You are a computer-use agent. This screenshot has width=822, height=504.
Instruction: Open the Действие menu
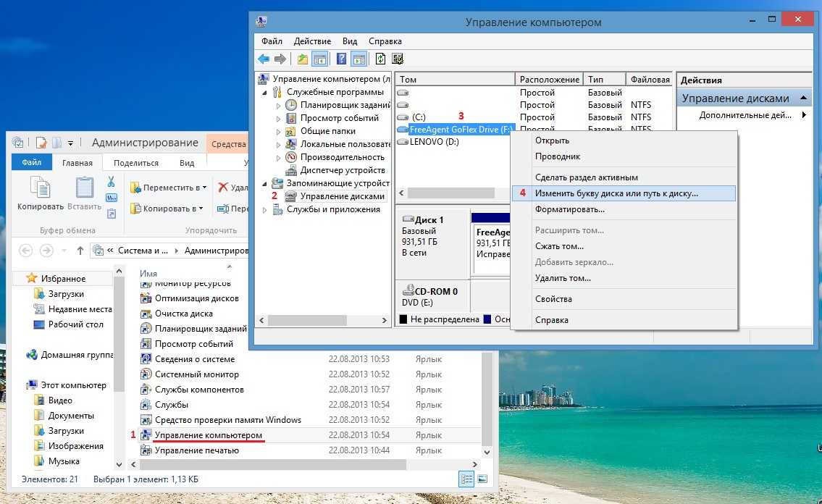[x=312, y=41]
